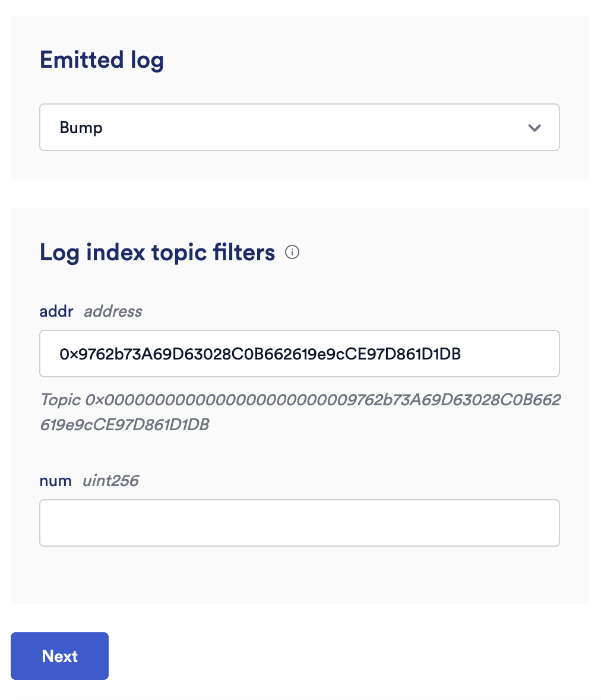The height and width of the screenshot is (700, 601).
Task: Click the second line of the topic hash
Action: point(124,425)
